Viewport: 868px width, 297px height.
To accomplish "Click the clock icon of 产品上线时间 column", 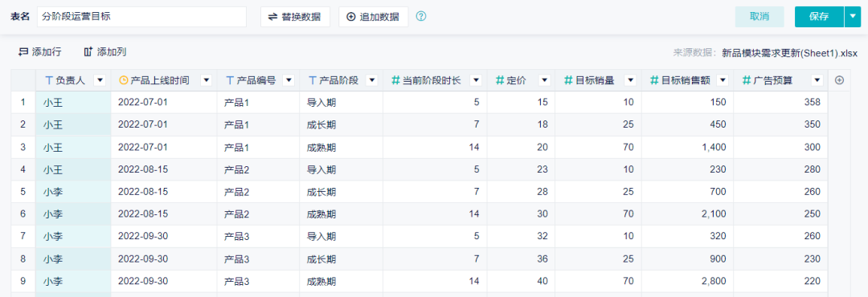I will coord(124,81).
